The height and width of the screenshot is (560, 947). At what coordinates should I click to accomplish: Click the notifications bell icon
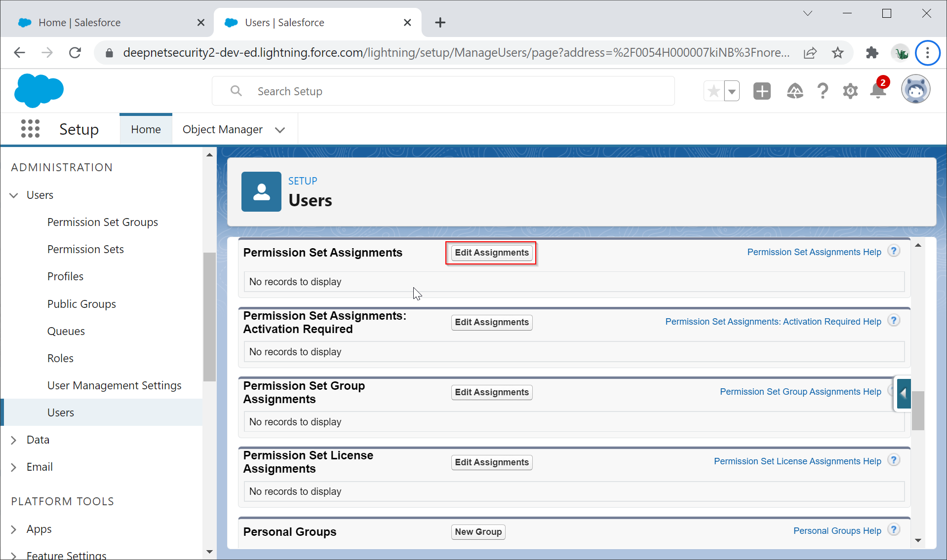tap(878, 91)
